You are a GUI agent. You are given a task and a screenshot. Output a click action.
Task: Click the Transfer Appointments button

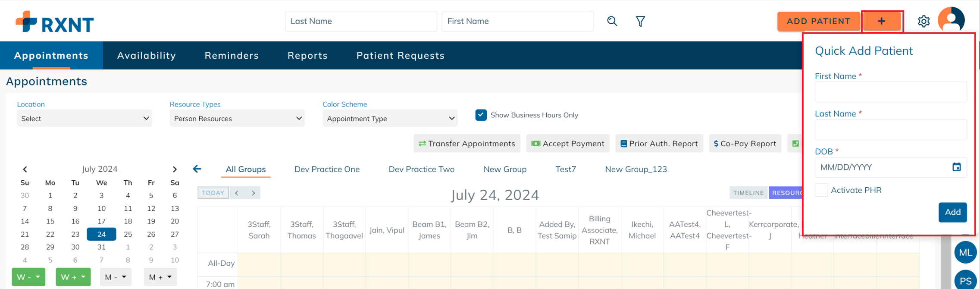click(467, 144)
